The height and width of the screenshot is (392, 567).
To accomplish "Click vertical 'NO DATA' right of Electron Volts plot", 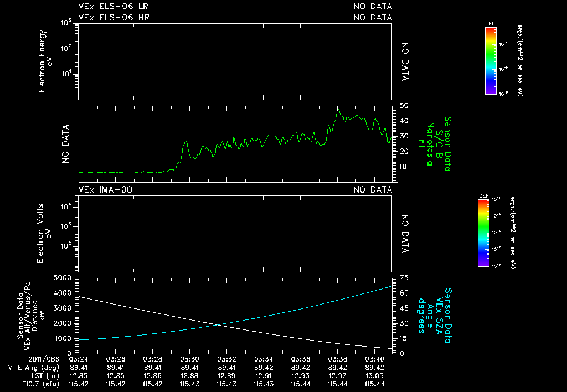I will [405, 234].
